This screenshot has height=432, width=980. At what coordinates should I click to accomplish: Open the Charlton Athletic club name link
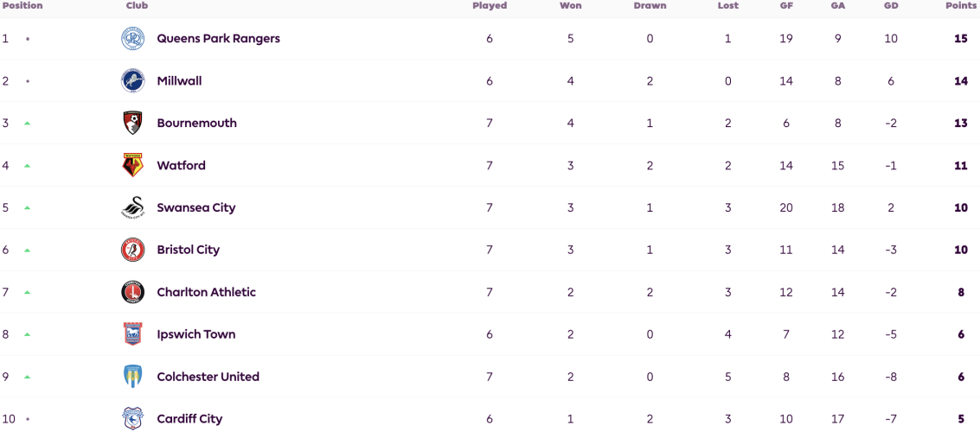pos(206,292)
